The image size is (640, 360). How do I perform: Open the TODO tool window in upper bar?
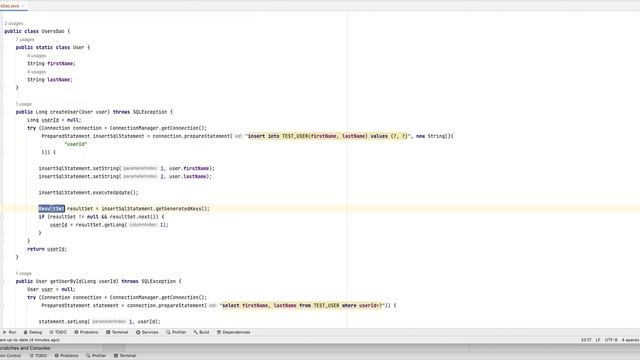[x=58, y=332]
